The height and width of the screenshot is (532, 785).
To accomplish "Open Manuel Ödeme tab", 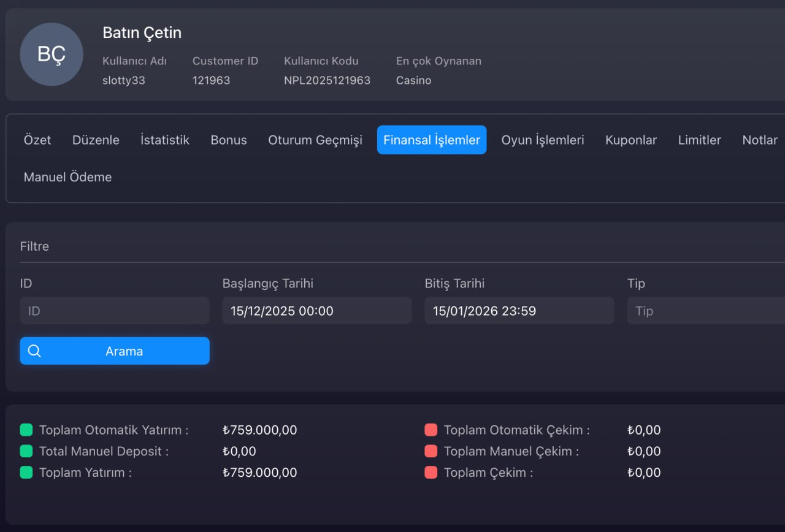I will [x=67, y=177].
